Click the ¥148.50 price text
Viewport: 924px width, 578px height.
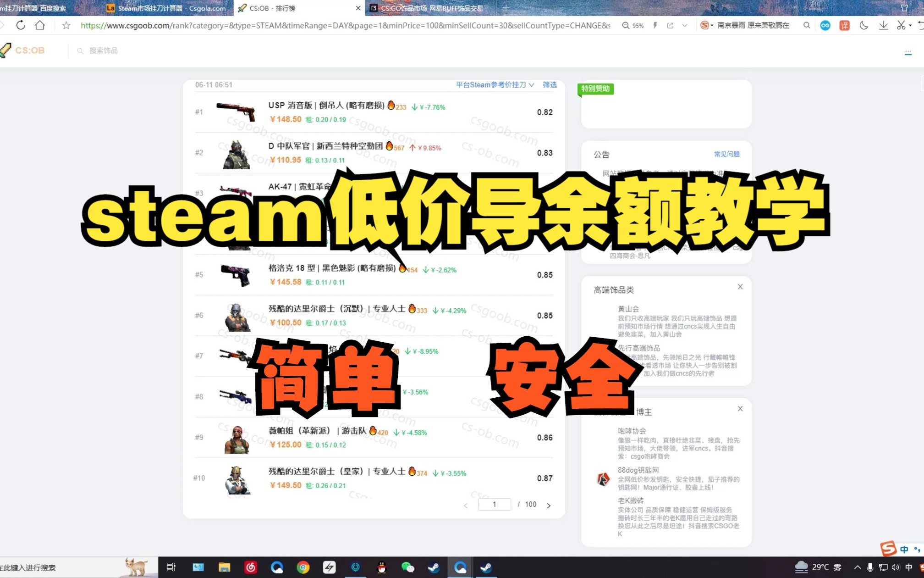[285, 119]
